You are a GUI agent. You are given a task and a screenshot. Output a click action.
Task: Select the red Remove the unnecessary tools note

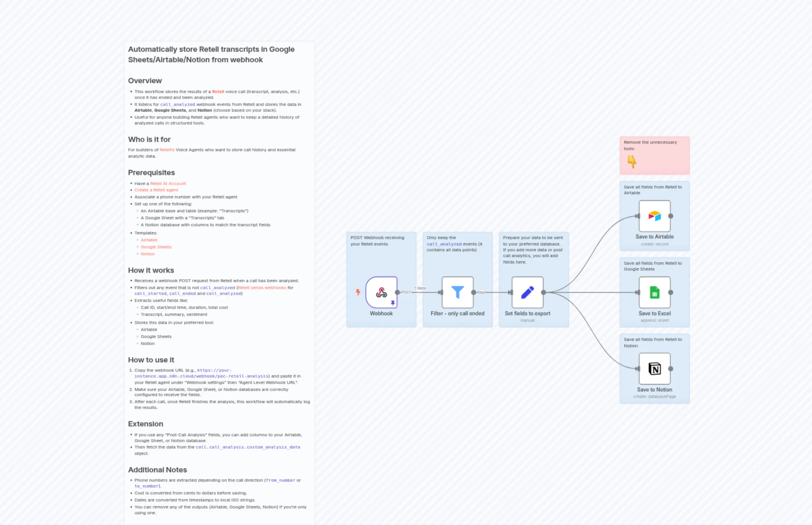coord(654,155)
